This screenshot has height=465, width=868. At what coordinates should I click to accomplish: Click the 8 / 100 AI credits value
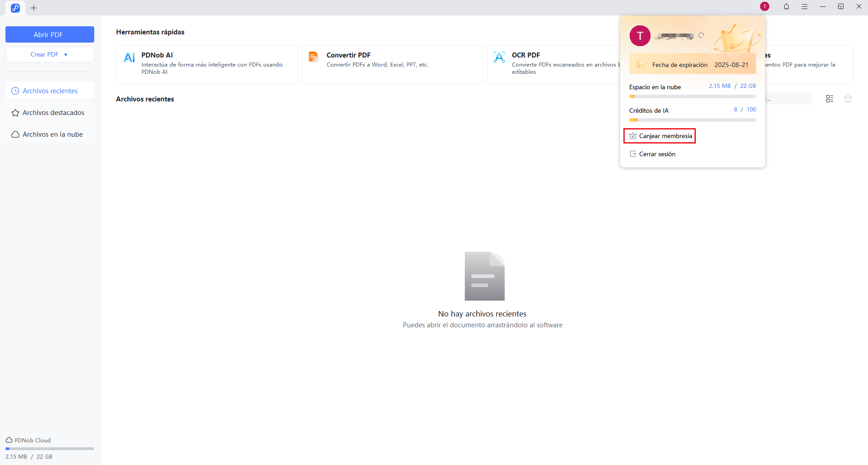click(x=745, y=110)
